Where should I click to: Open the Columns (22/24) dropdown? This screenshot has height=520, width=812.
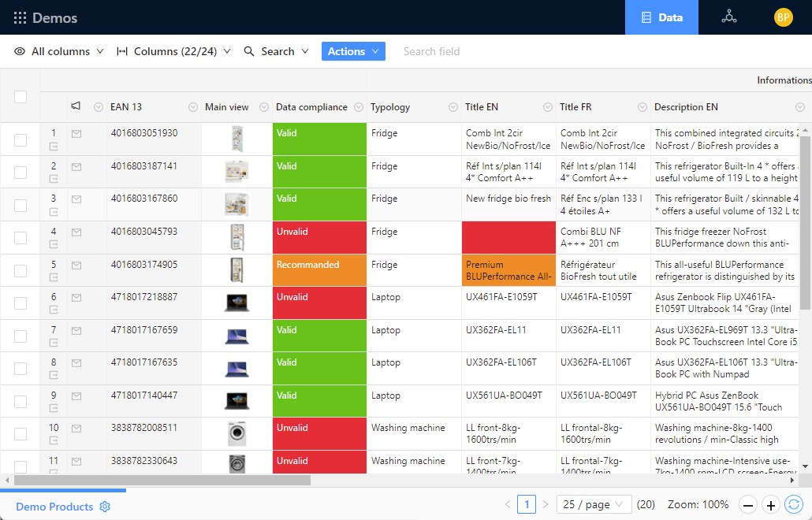click(173, 51)
